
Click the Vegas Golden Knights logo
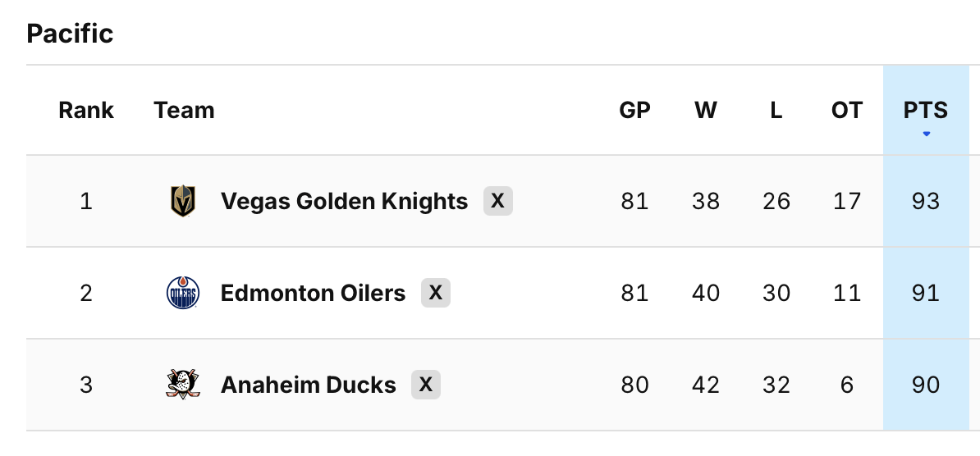point(182,201)
